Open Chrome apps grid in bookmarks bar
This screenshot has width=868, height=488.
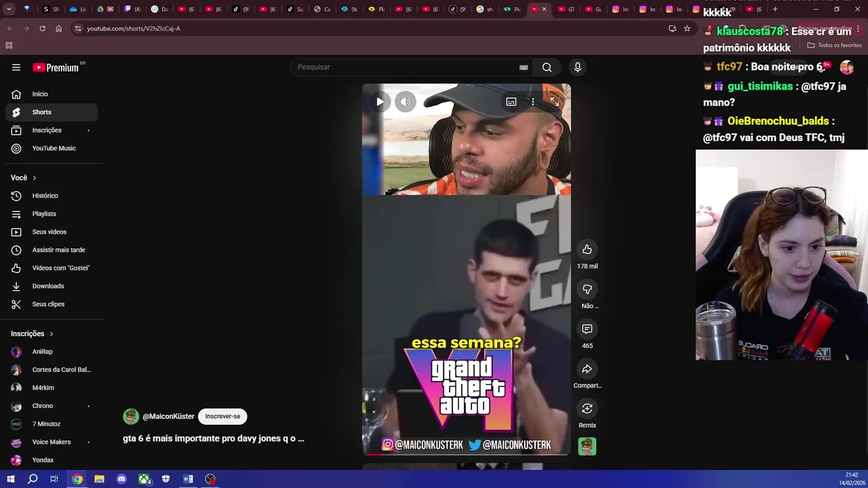point(9,45)
